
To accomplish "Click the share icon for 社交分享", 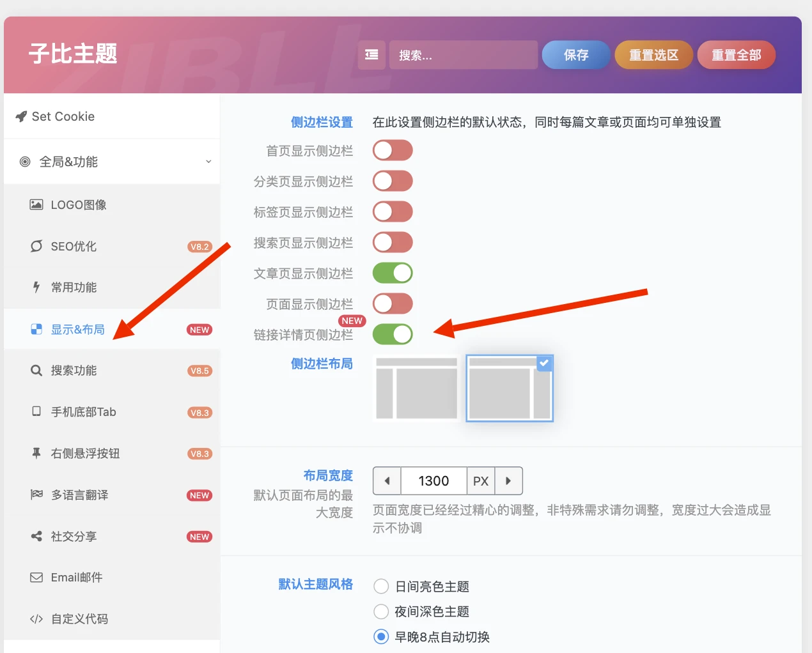I will [36, 536].
